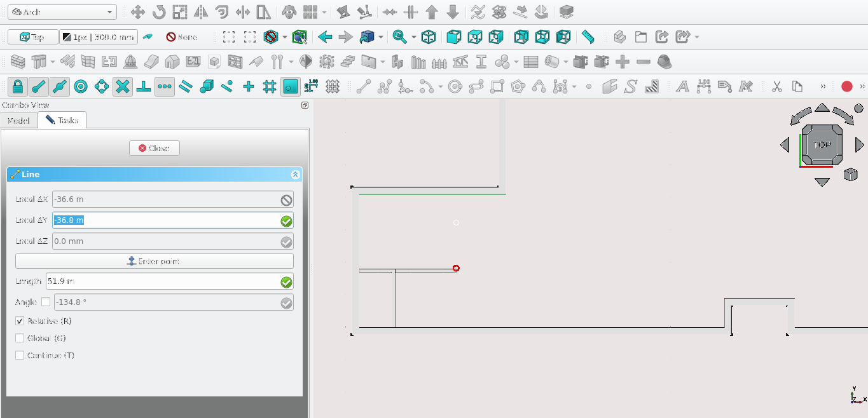
Task: Click the scissors cut icon
Action: [x=776, y=86]
